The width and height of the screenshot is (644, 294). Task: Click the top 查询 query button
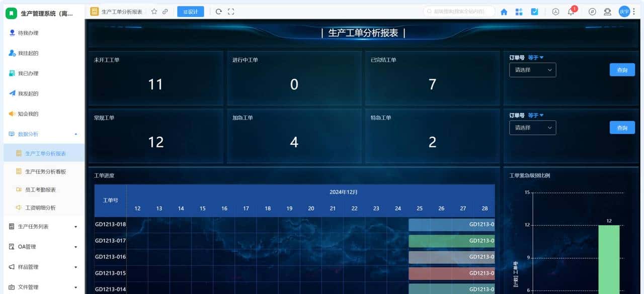(622, 70)
